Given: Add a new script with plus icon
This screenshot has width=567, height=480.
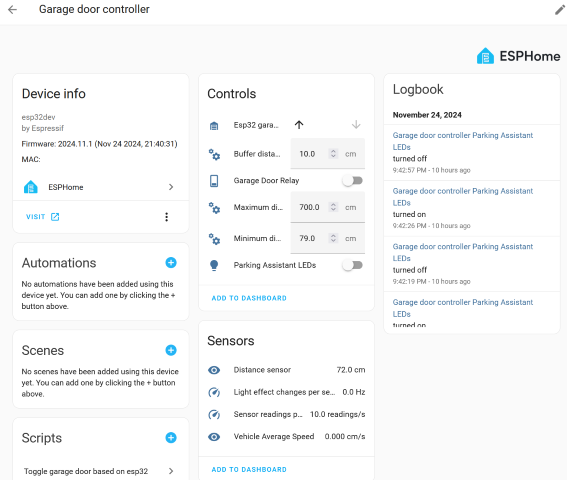Looking at the screenshot, I should pyautogui.click(x=171, y=438).
